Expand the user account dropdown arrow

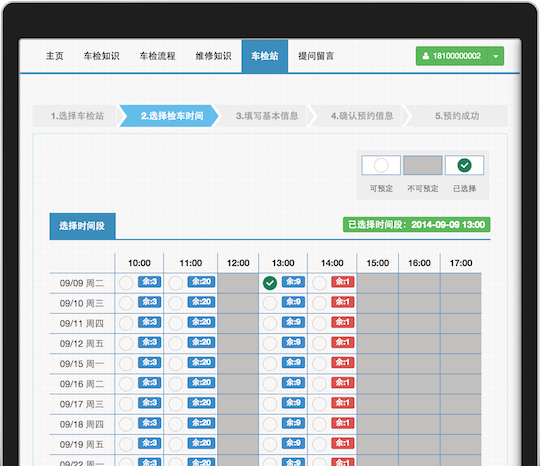tap(496, 56)
